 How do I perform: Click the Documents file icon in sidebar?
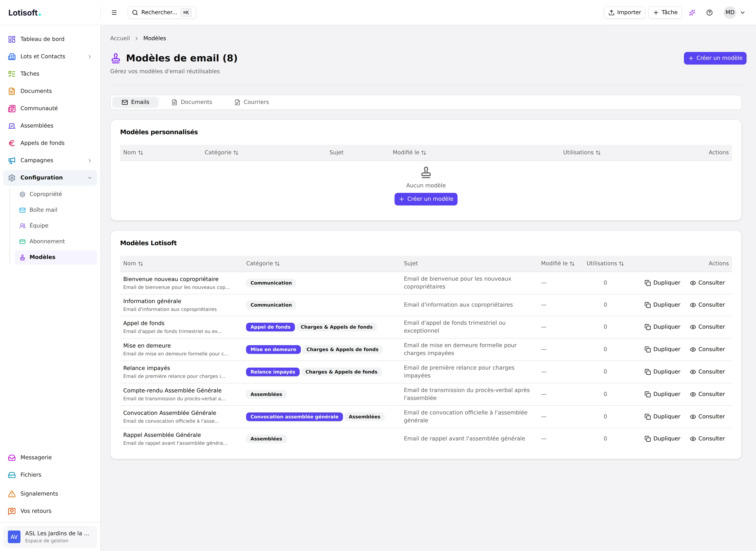(12, 91)
